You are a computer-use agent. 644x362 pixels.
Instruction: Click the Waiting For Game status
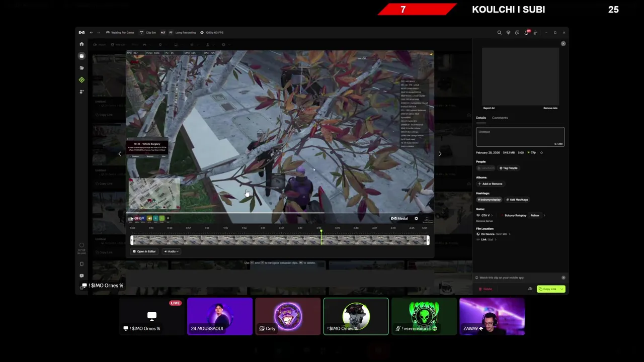[x=120, y=33]
